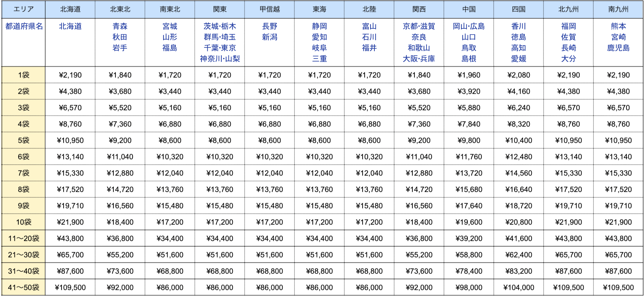This screenshot has width=644, height=297.
Task: Click 岩手 in the prefecture list
Action: pyautogui.click(x=120, y=48)
